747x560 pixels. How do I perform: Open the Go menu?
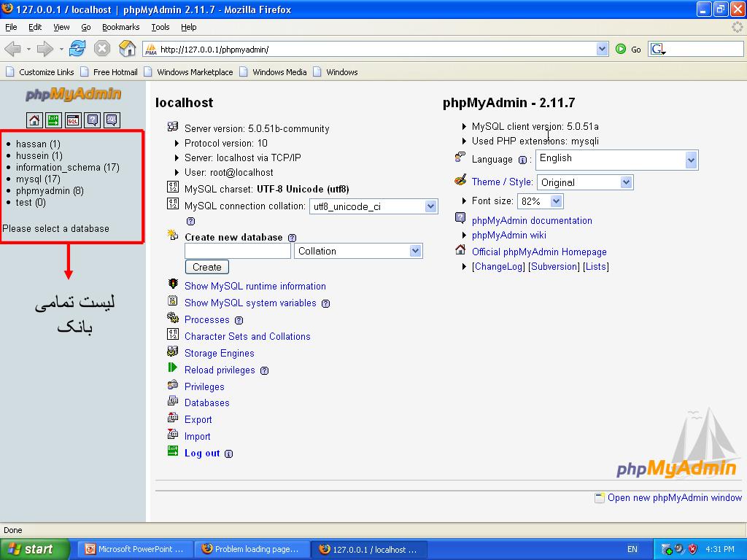coord(86,27)
